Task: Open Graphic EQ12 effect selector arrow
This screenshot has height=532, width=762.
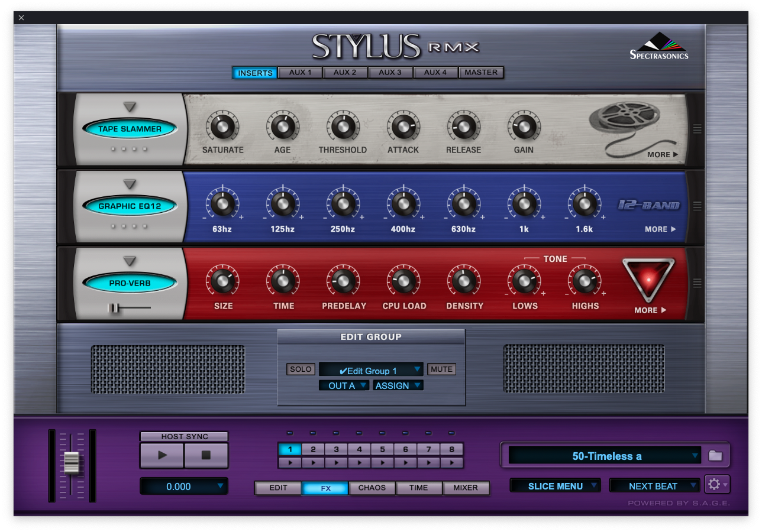Action: 130,184
